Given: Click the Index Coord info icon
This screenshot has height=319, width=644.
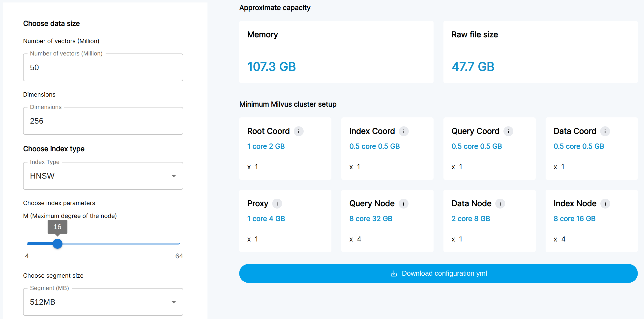Looking at the screenshot, I should [404, 131].
